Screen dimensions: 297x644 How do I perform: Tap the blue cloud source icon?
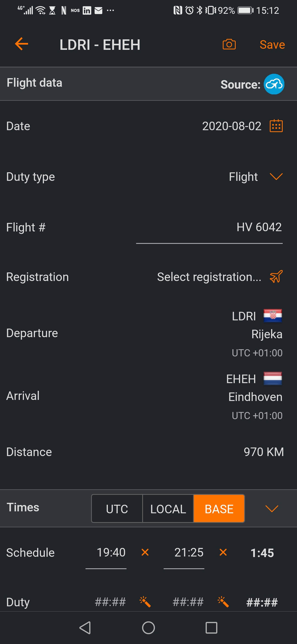tap(274, 84)
